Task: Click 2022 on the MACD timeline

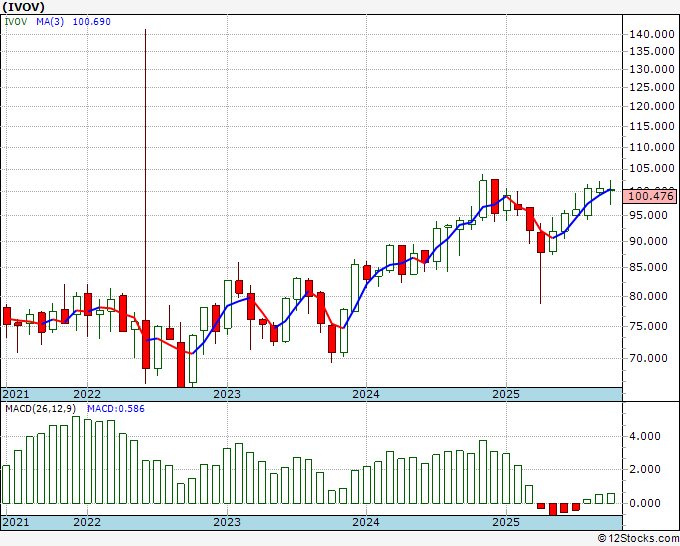Action: 87,522
